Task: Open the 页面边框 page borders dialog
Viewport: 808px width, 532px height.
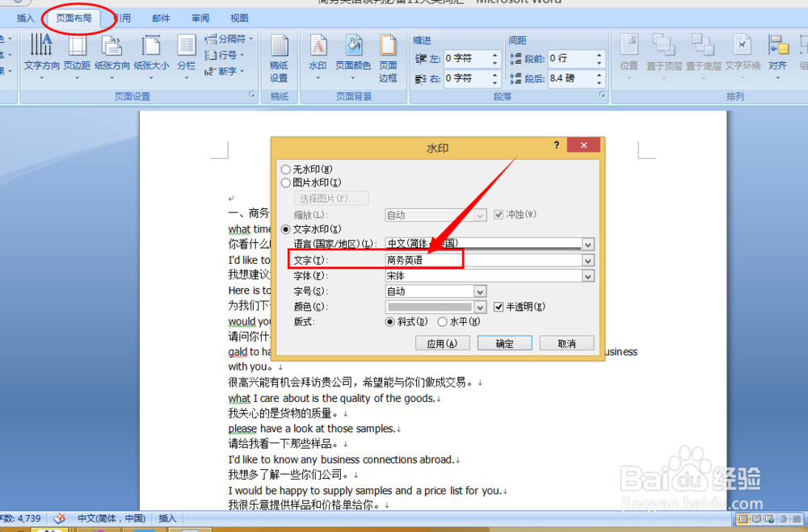Action: coord(388,58)
